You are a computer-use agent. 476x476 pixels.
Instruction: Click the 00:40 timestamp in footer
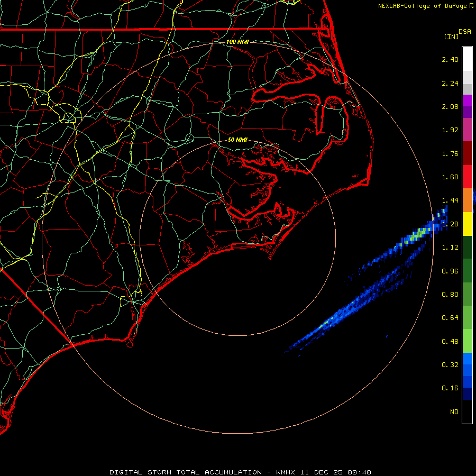[360, 472]
